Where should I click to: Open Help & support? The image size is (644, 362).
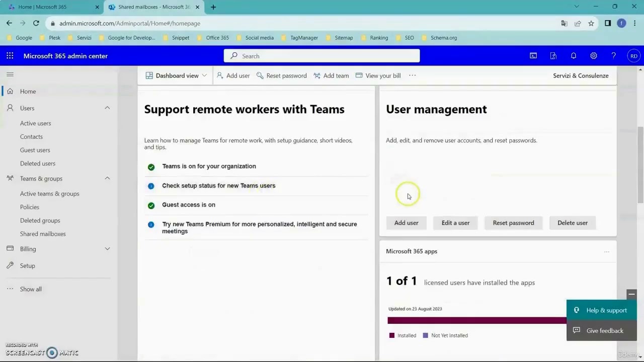tap(601, 310)
